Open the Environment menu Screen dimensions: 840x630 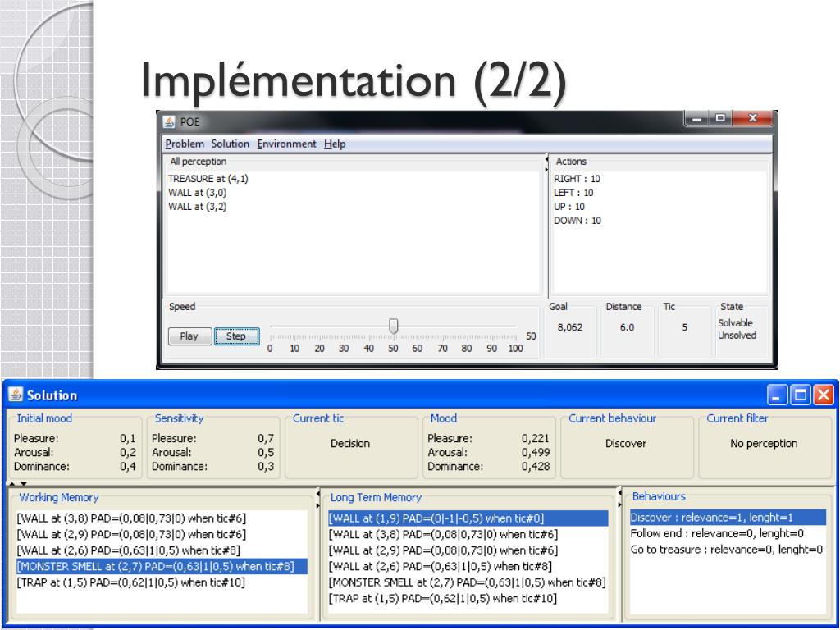[286, 144]
